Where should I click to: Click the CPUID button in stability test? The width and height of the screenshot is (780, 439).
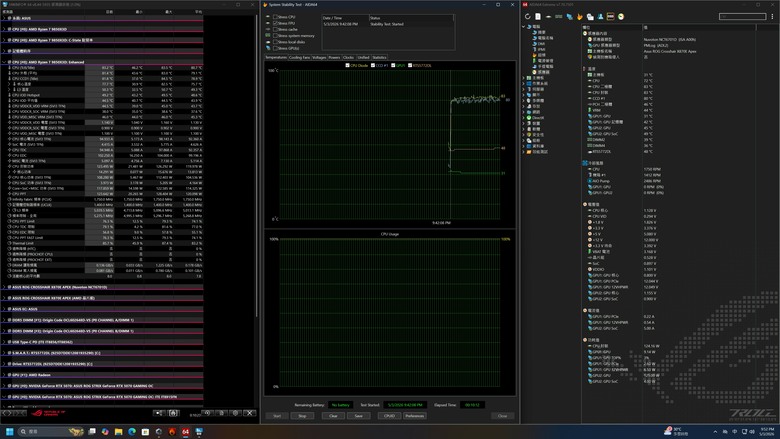389,416
